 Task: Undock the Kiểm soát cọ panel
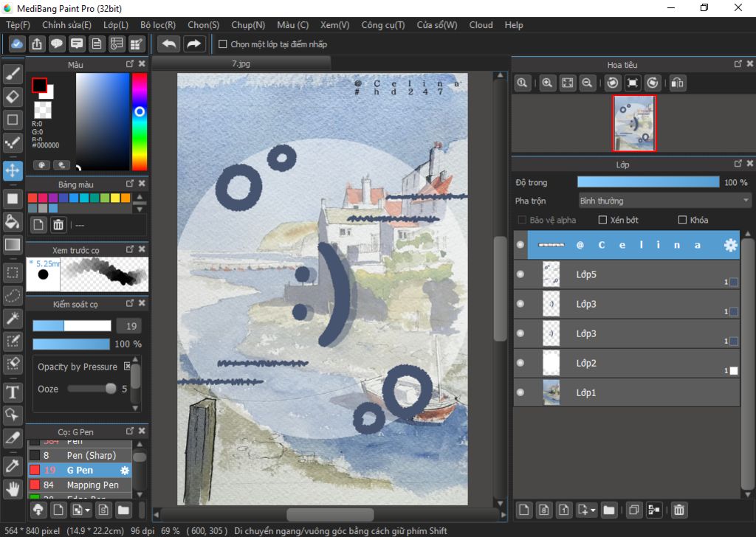click(130, 303)
